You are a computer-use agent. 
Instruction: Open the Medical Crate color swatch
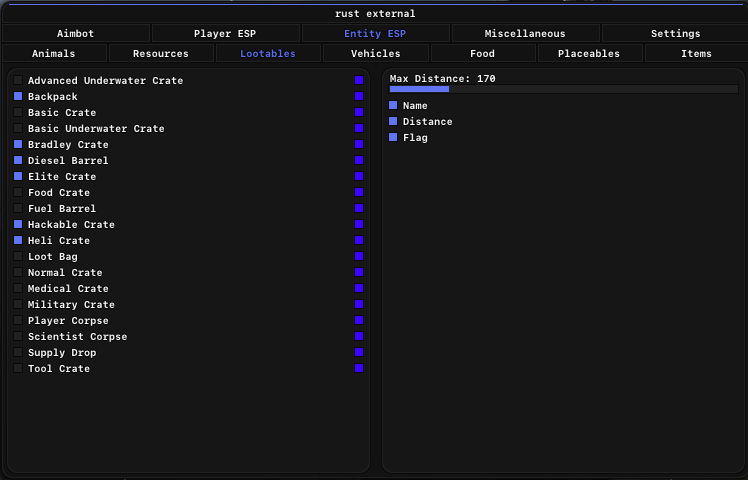(x=359, y=288)
